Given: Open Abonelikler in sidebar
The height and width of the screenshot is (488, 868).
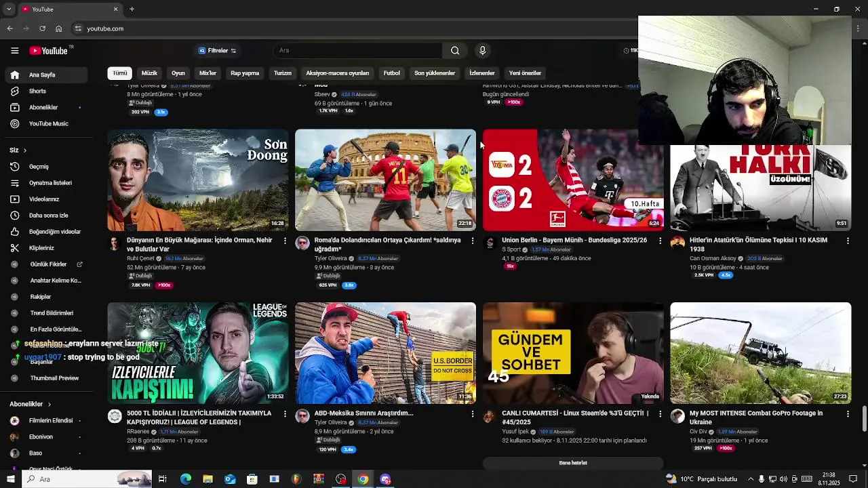Looking at the screenshot, I should (43, 107).
